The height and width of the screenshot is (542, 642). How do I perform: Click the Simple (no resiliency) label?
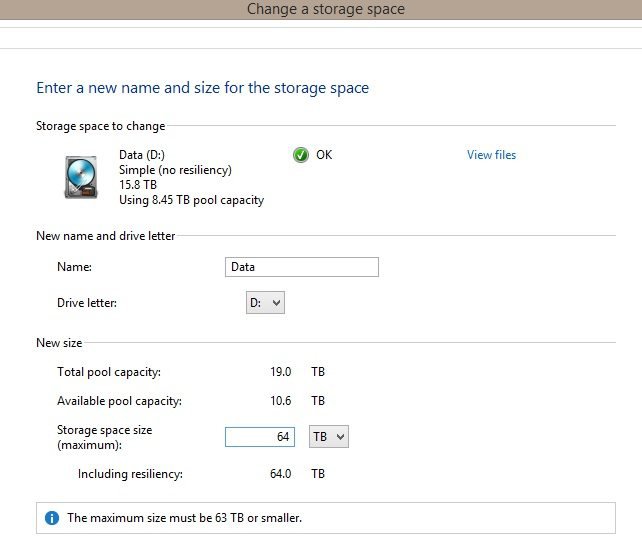[x=175, y=170]
